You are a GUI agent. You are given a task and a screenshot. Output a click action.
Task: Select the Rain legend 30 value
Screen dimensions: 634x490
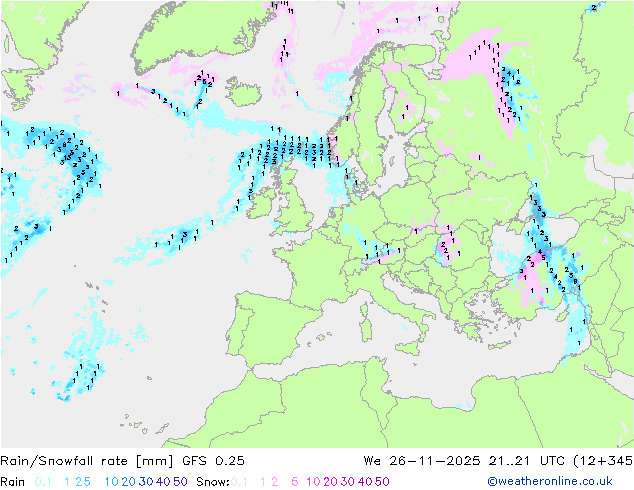tap(146, 482)
